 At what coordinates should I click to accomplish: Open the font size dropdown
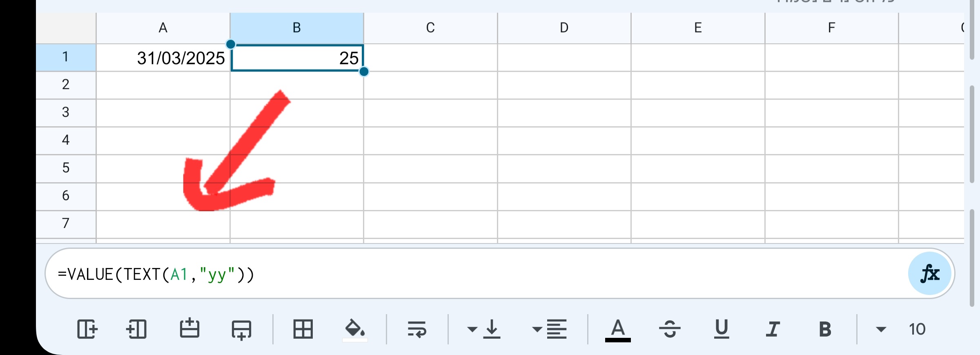coord(898,329)
